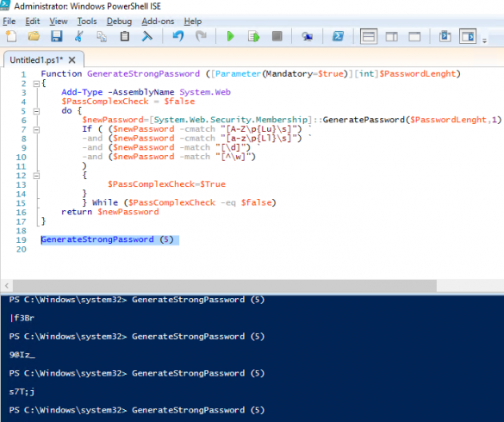The width and height of the screenshot is (504, 422).
Task: Close the Untitled1.ps1 tab
Action: coord(72,60)
